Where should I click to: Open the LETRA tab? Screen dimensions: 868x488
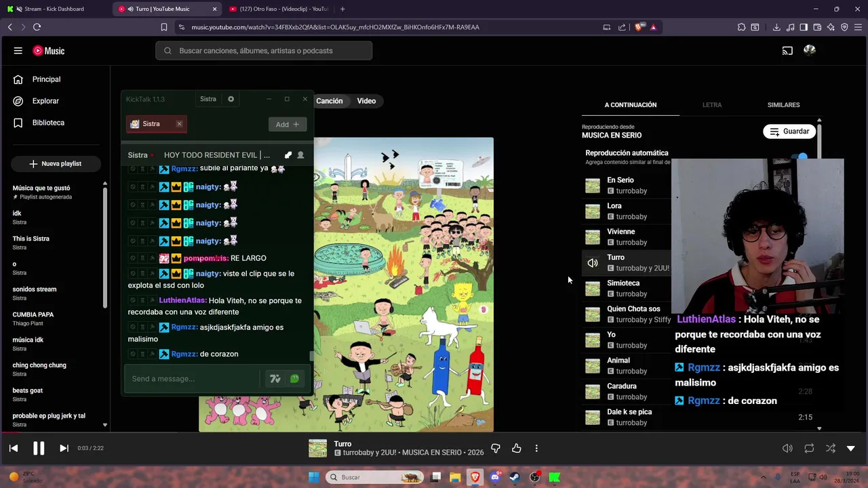tap(712, 105)
